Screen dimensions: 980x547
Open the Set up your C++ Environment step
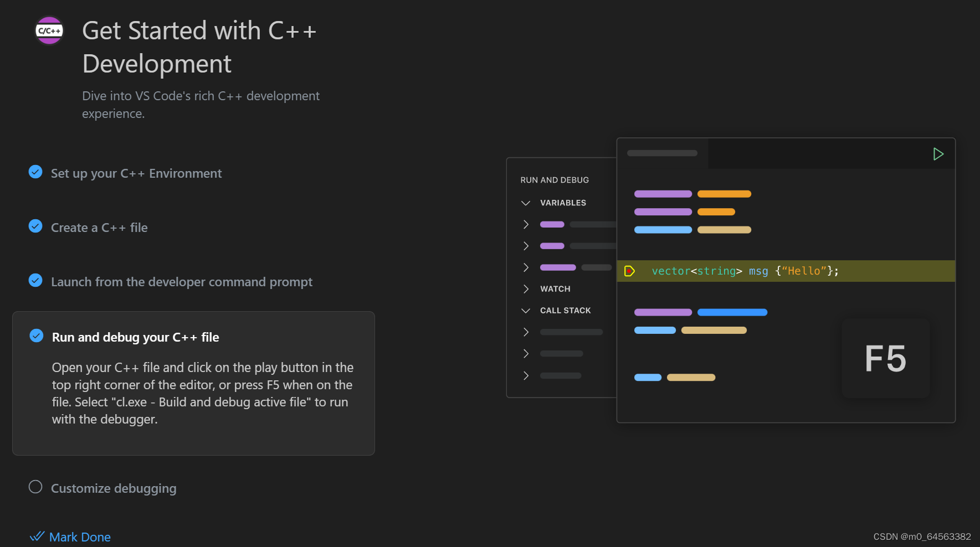[136, 173]
